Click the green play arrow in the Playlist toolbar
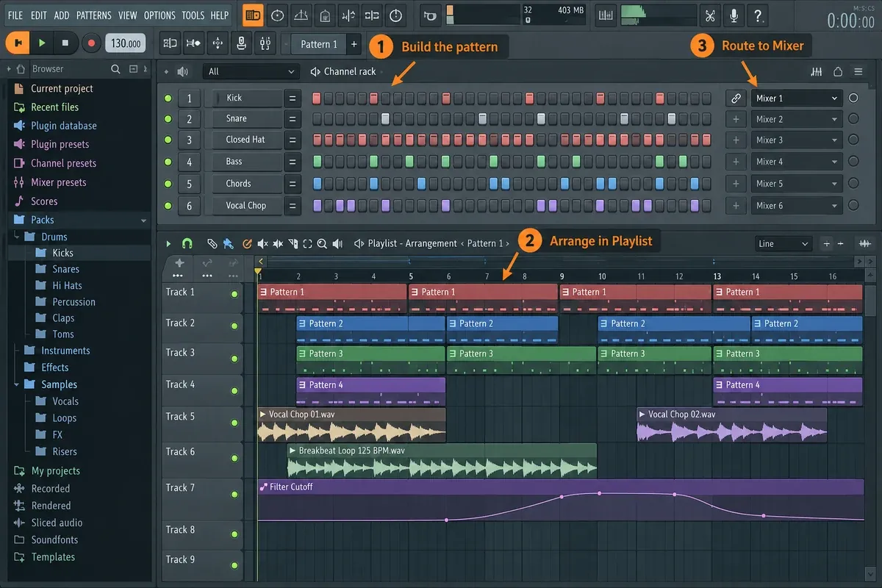 coord(168,243)
